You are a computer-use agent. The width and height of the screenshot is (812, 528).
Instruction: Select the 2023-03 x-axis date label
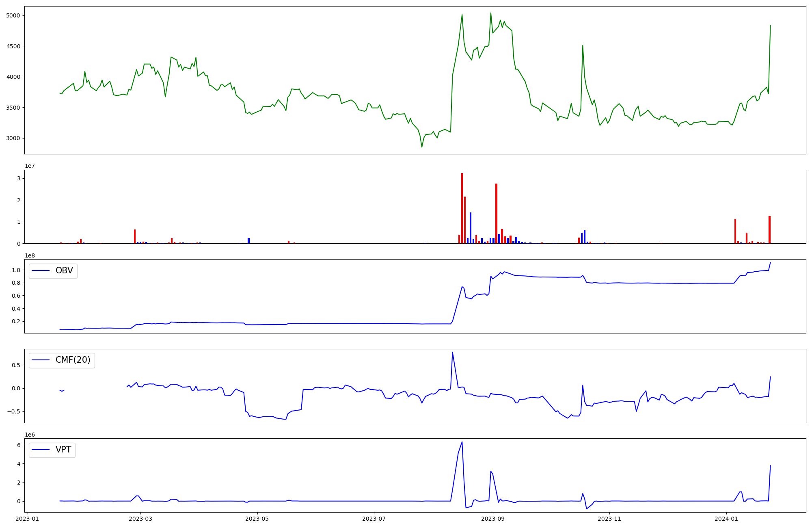pos(140,519)
